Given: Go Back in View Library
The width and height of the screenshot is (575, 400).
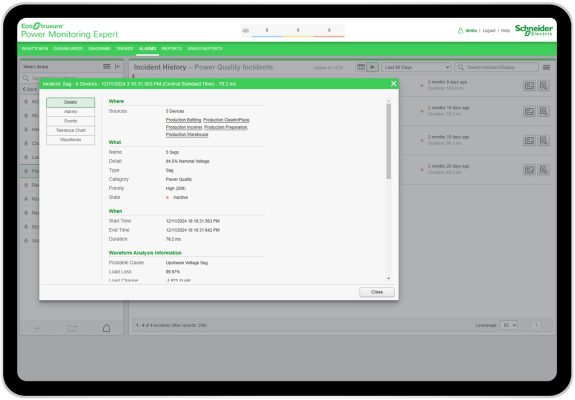Looking at the screenshot, I should [30, 89].
